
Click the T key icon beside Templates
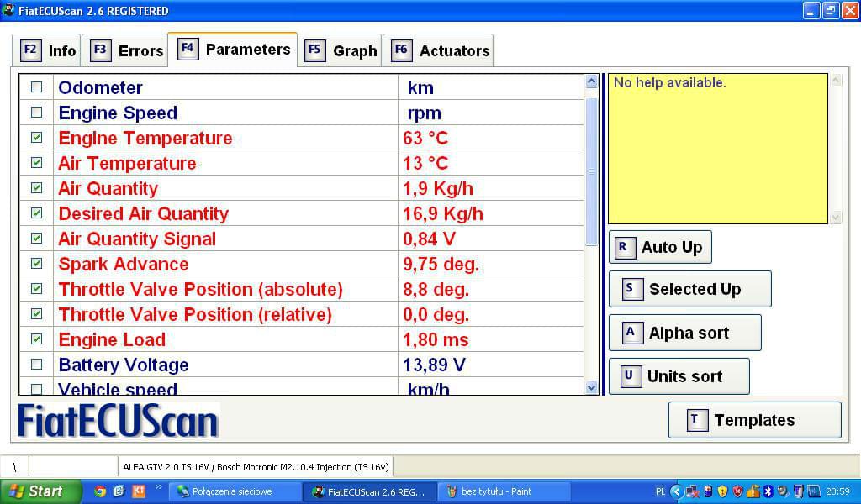pyautogui.click(x=697, y=420)
